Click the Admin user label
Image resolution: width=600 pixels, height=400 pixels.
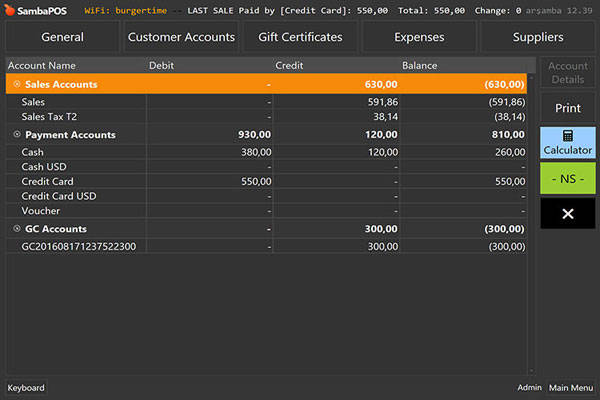(x=529, y=388)
